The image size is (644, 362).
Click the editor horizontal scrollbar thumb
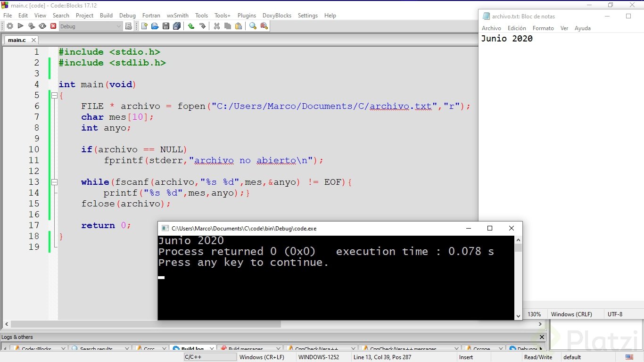(x=146, y=324)
